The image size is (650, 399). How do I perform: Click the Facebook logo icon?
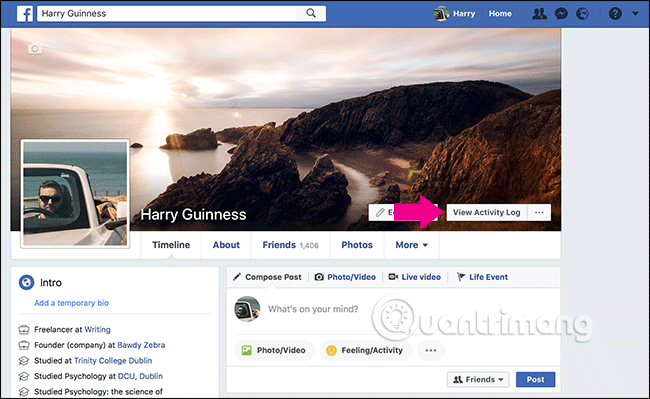tap(24, 14)
